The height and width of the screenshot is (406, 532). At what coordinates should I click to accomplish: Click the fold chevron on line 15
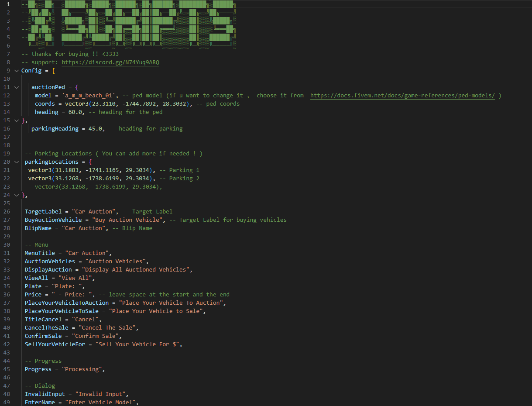17,120
